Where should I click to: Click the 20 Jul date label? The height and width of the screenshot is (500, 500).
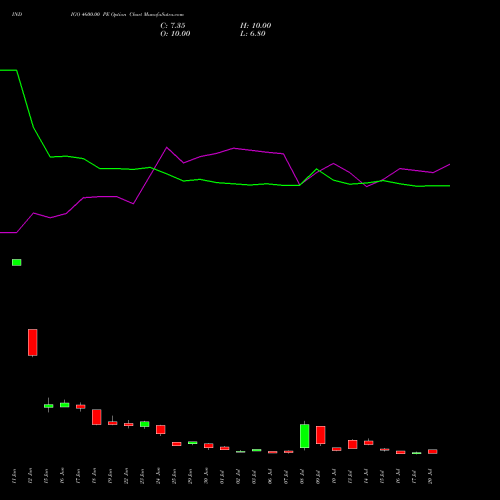pos(430,476)
